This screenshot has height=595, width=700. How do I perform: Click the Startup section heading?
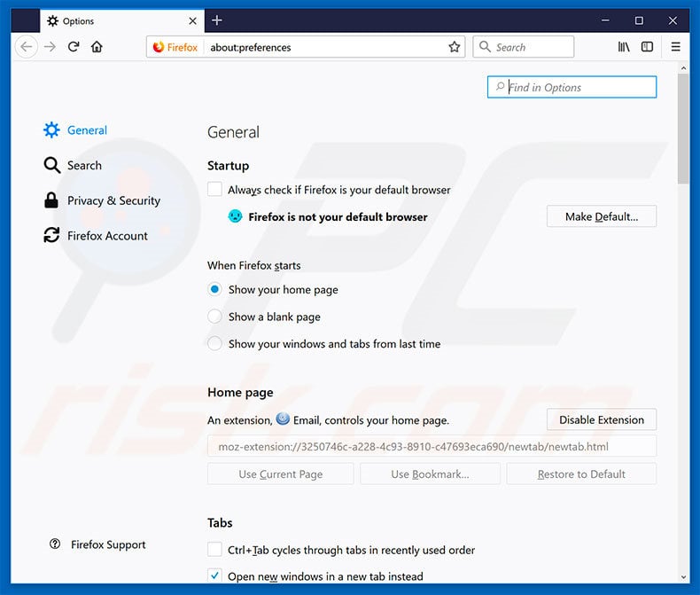pos(228,166)
